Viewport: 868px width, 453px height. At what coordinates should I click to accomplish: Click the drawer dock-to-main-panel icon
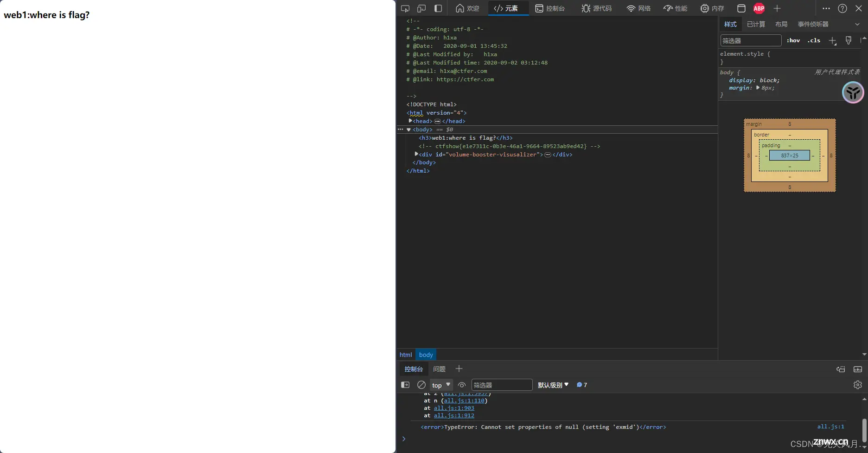(841, 369)
